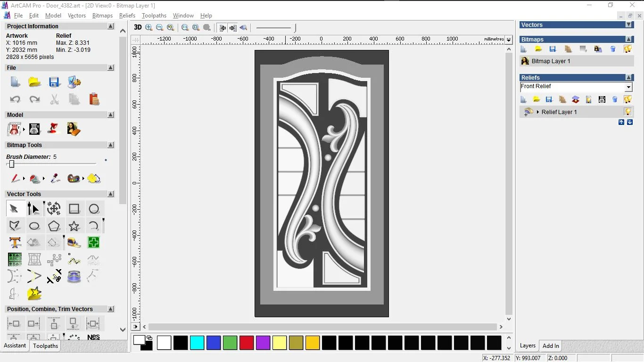Screen dimensions: 644x362
Task: Open the Front Relief dropdown
Action: point(628,87)
